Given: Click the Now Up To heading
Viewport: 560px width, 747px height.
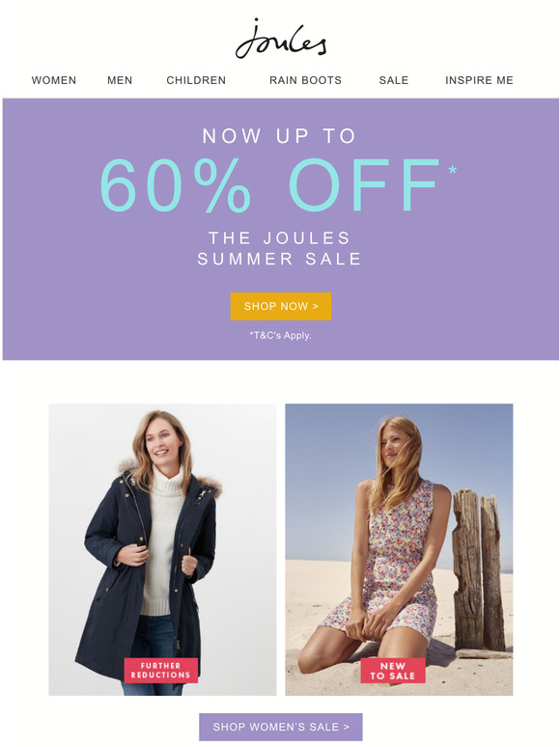Looking at the screenshot, I should (x=280, y=136).
